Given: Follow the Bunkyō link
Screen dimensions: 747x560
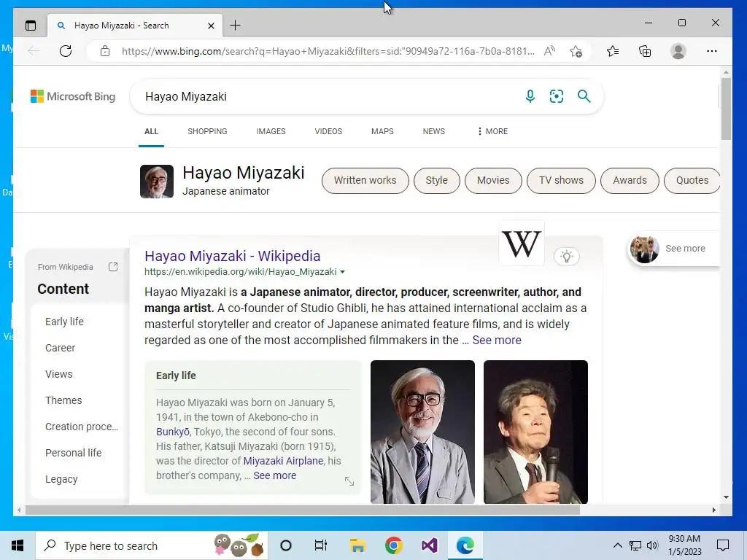Looking at the screenshot, I should tap(172, 432).
